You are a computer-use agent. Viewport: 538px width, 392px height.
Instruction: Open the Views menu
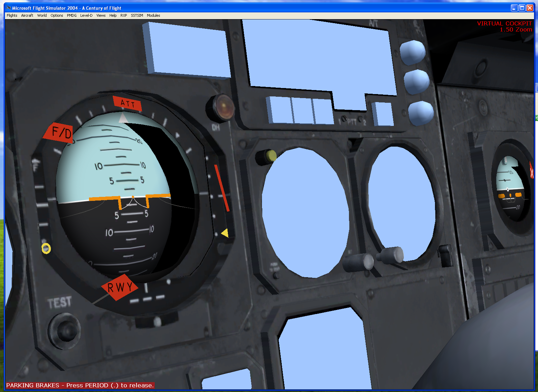[100, 15]
